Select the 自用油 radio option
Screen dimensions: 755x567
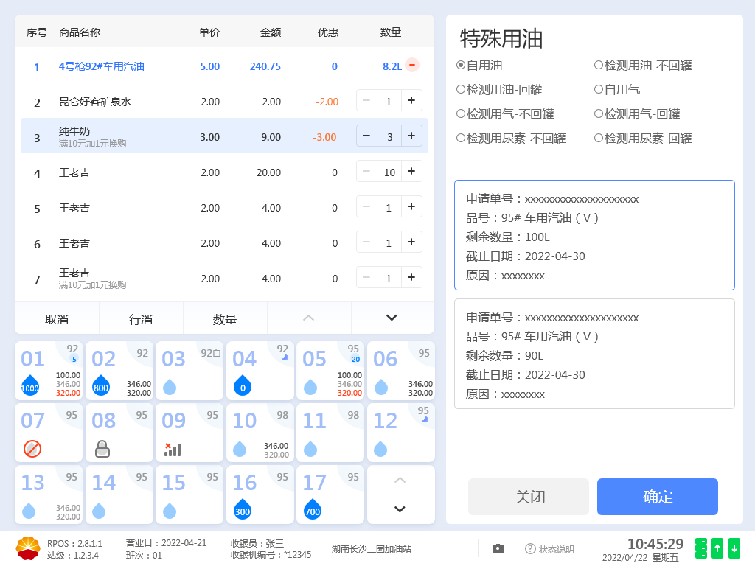(460, 66)
